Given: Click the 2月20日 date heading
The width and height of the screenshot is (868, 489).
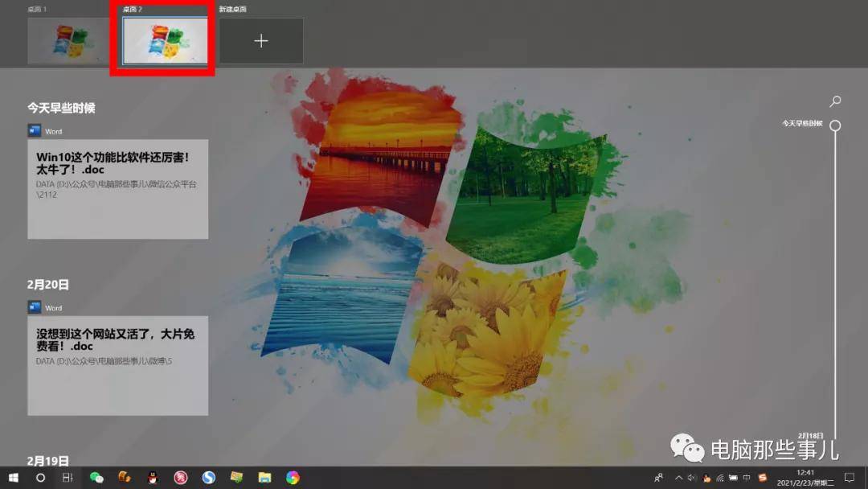Looking at the screenshot, I should click(x=48, y=285).
